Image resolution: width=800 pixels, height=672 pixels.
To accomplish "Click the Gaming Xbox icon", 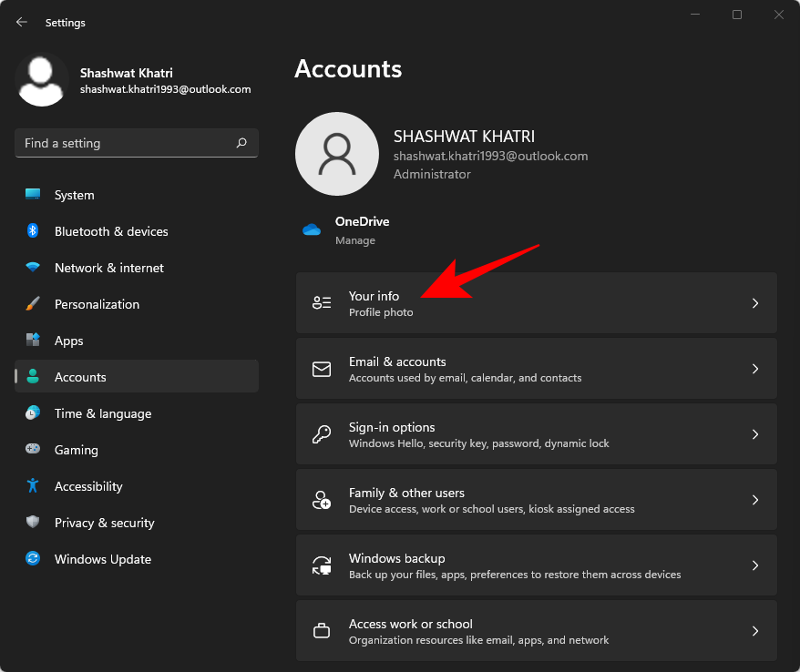I will click(x=32, y=450).
